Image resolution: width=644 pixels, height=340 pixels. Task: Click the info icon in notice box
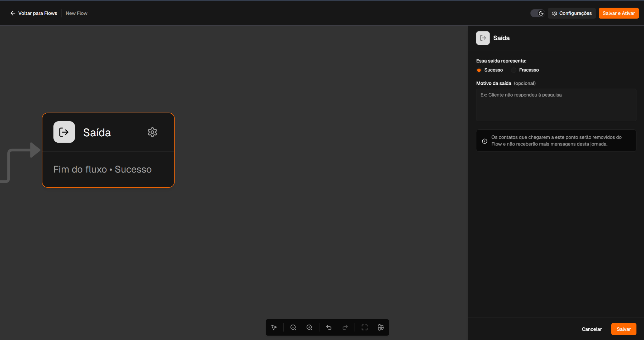click(485, 141)
